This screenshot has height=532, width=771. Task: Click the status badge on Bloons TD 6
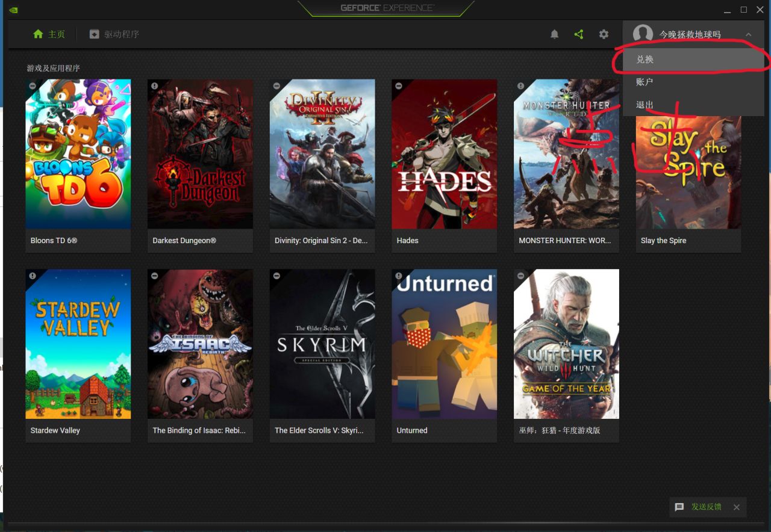pyautogui.click(x=33, y=86)
